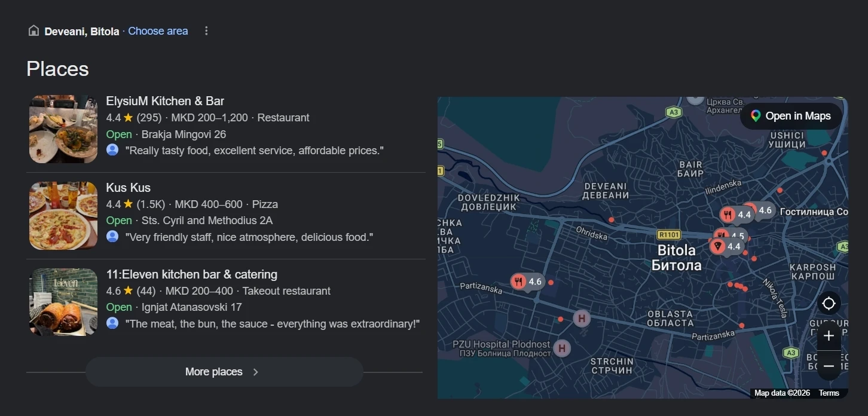Click the A3 road shield at the map top
The height and width of the screenshot is (416, 868).
click(x=674, y=112)
